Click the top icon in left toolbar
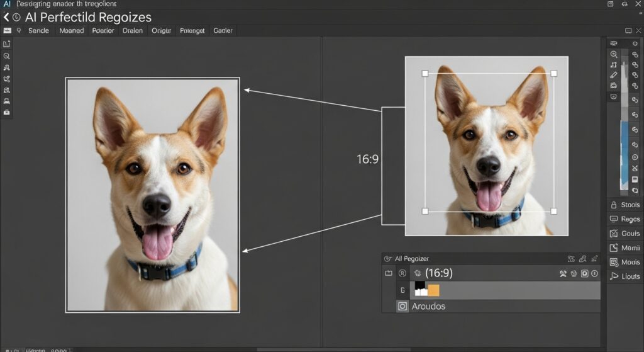The image size is (644, 352). (7, 44)
